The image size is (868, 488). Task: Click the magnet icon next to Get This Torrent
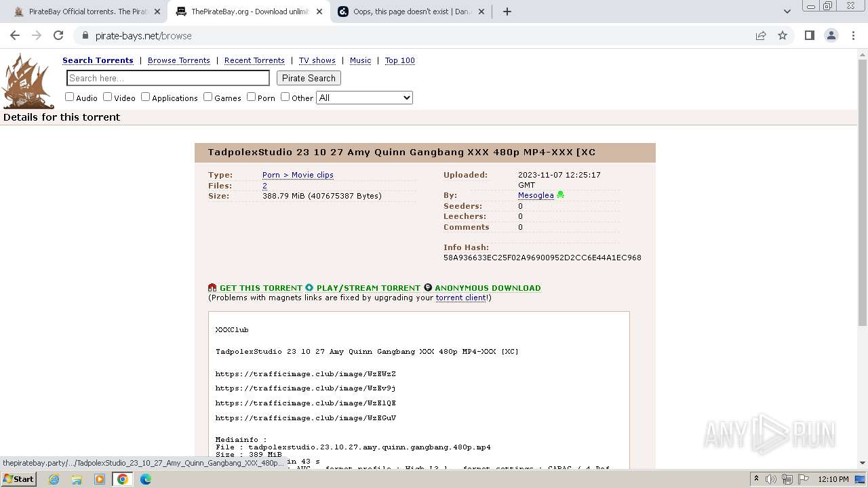(x=212, y=287)
